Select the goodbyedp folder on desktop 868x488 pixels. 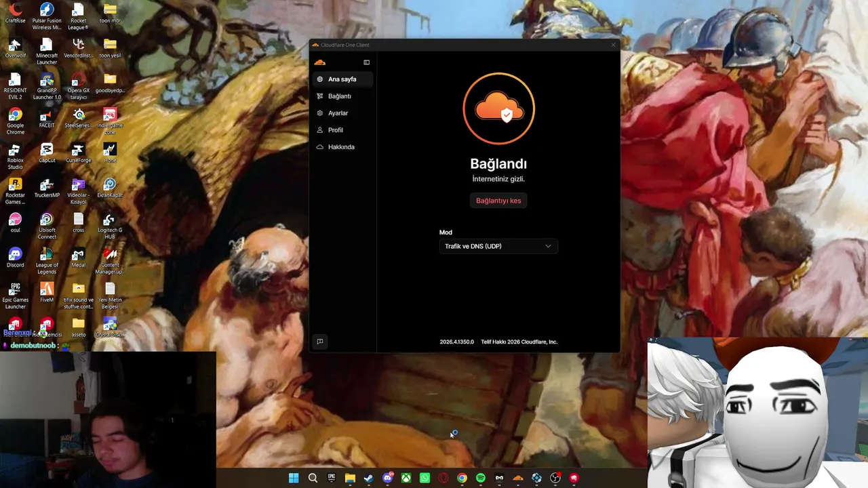pyautogui.click(x=110, y=83)
